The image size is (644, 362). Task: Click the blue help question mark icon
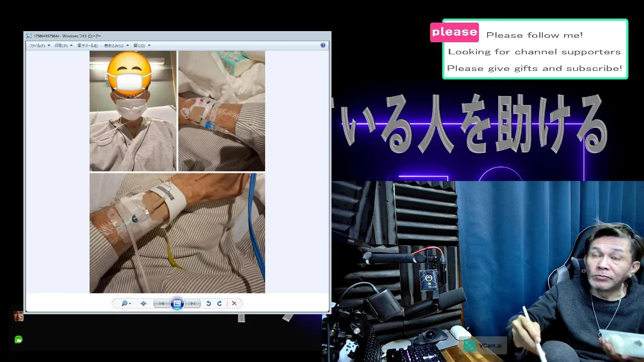[x=323, y=45]
